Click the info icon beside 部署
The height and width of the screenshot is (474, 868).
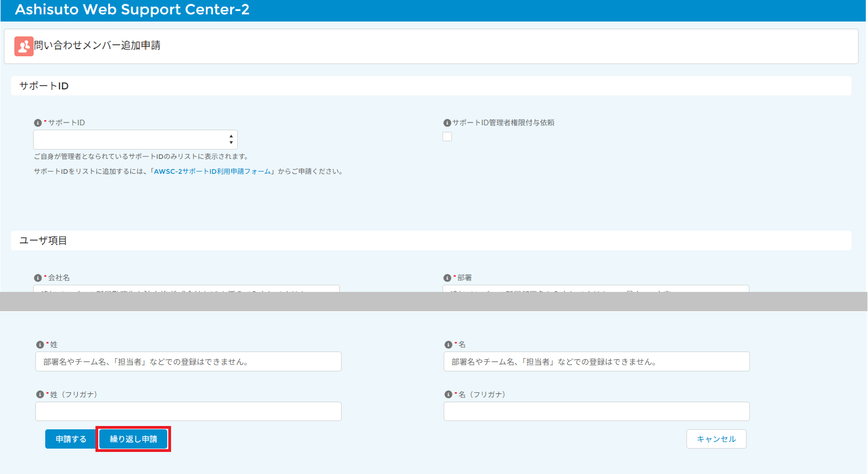click(447, 278)
